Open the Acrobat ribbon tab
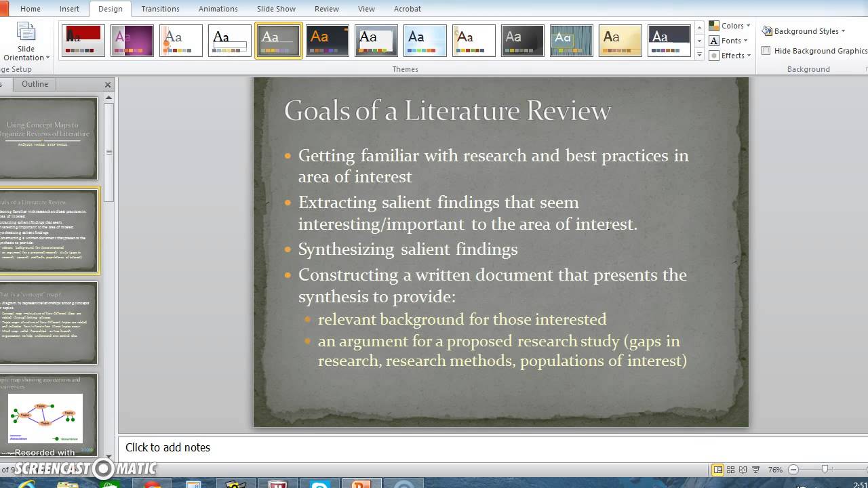The image size is (868, 488). point(408,9)
